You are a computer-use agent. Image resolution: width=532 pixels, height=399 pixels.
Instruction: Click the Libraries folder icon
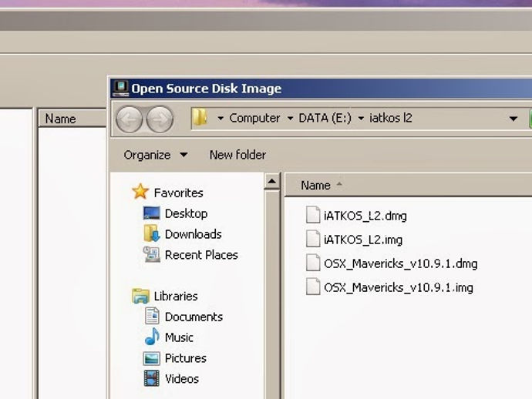(140, 296)
